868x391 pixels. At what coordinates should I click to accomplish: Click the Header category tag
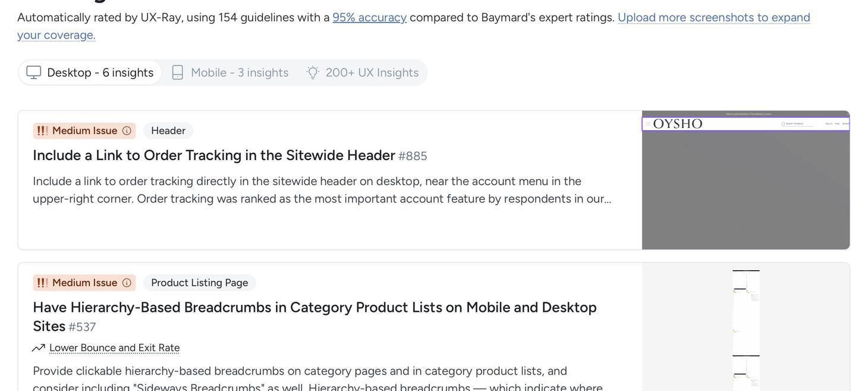pyautogui.click(x=168, y=131)
